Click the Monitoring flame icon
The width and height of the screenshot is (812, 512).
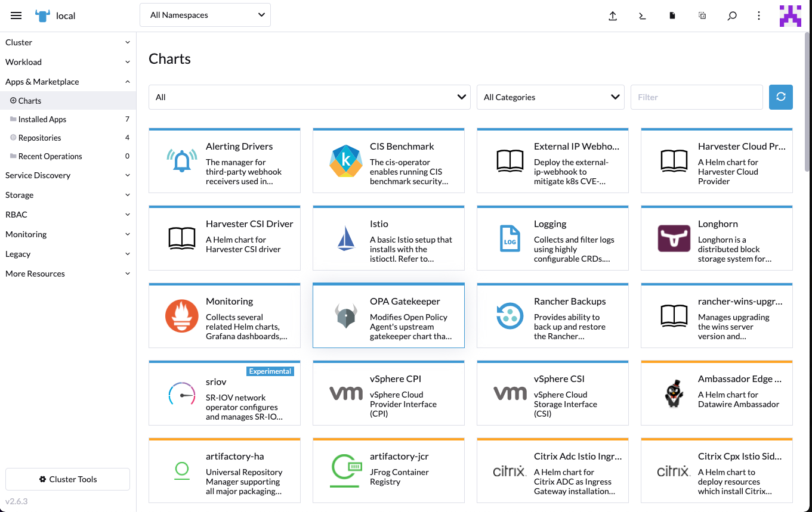tap(181, 317)
